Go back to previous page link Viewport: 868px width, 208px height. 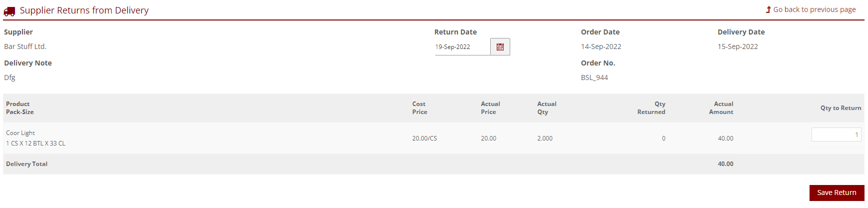click(814, 9)
